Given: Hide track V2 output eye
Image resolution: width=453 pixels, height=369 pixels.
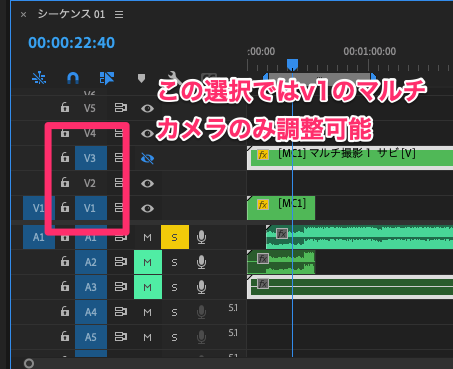Looking at the screenshot, I should (x=147, y=183).
